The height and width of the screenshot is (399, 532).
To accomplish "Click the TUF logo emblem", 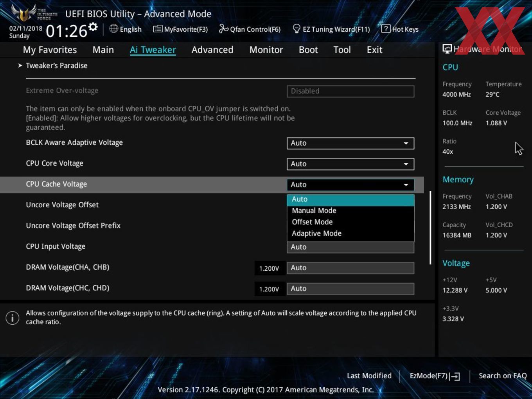I will pos(24,13).
